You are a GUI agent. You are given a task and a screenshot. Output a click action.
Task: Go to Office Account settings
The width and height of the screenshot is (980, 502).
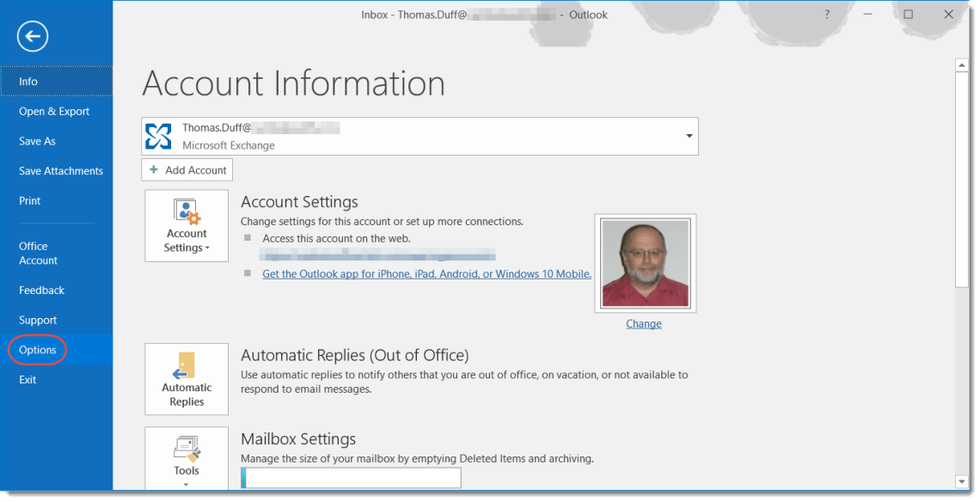tap(34, 253)
